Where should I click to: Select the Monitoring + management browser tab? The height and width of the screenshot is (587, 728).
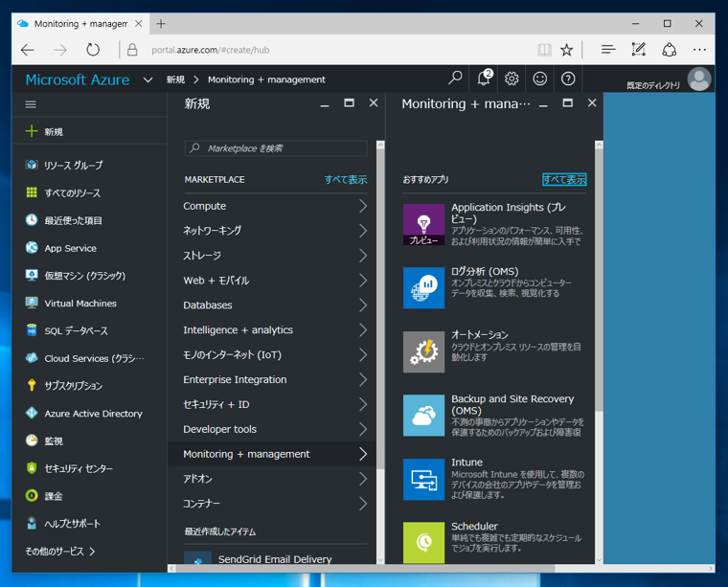[80, 24]
